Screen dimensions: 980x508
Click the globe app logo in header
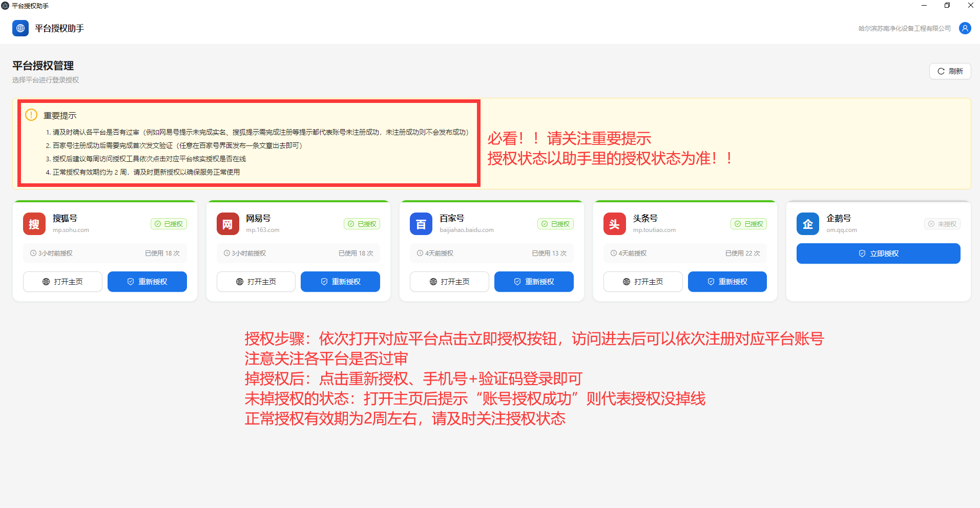20,28
